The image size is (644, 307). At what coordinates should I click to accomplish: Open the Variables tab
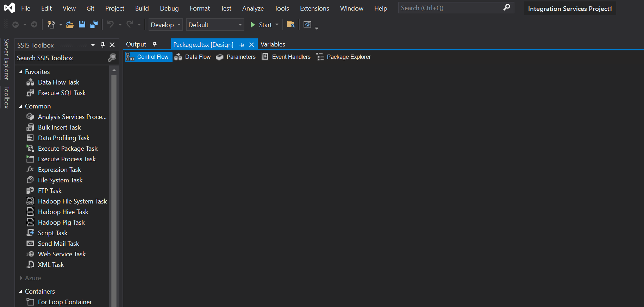tap(273, 44)
